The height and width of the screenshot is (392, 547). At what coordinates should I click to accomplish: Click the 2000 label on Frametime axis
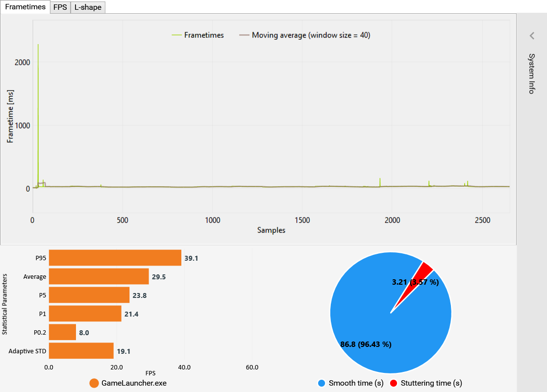[x=23, y=62]
